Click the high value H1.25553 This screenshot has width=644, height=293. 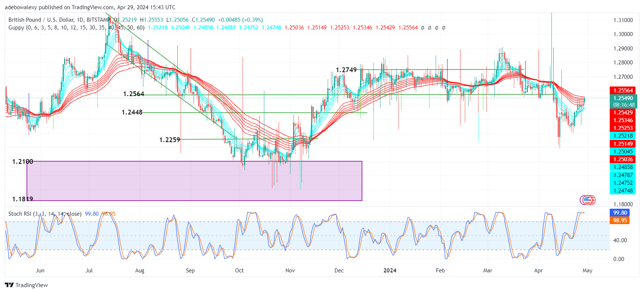(152, 20)
